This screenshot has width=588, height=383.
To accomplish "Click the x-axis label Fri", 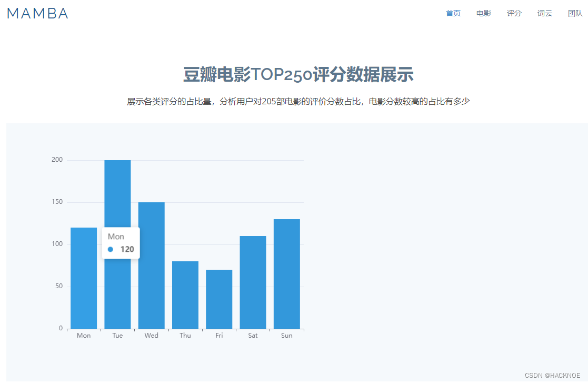I will [219, 336].
